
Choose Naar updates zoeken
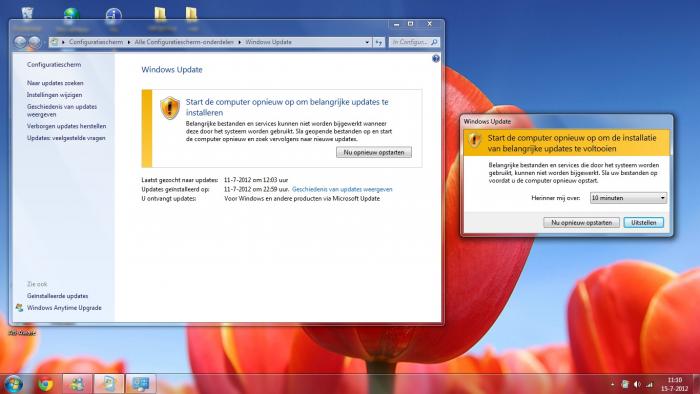(x=55, y=83)
